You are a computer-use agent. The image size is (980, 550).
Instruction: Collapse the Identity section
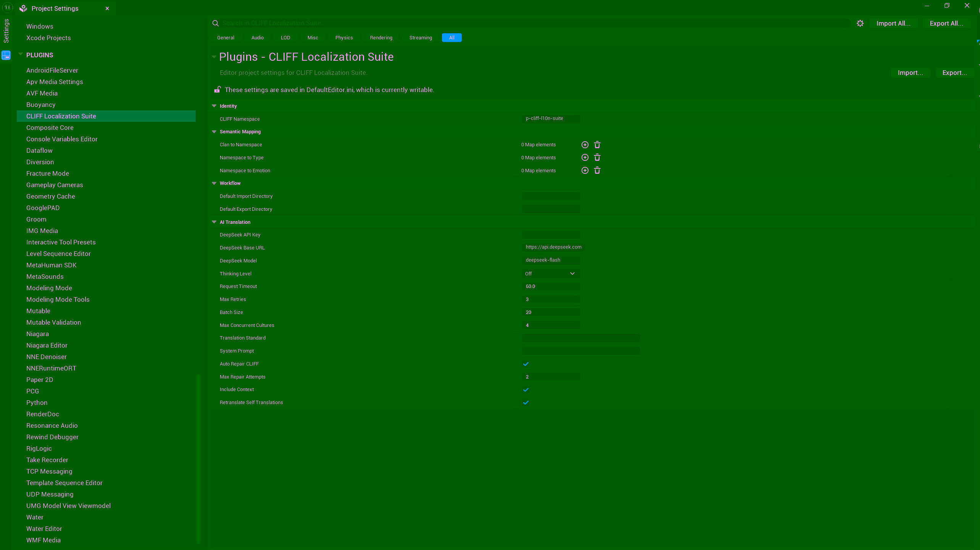(x=214, y=106)
